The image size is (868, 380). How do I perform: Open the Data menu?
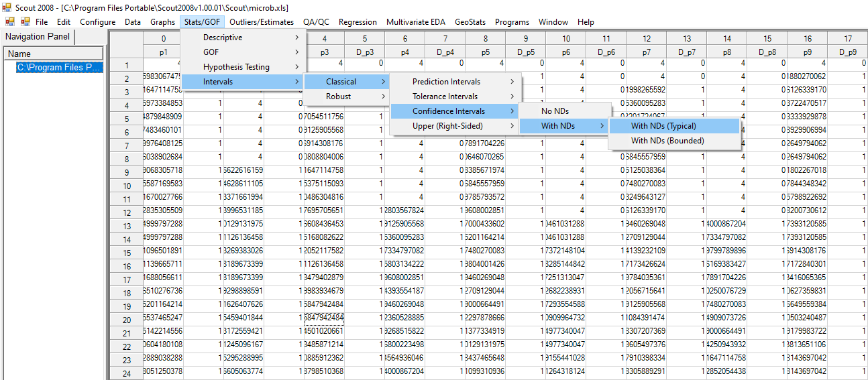click(133, 22)
